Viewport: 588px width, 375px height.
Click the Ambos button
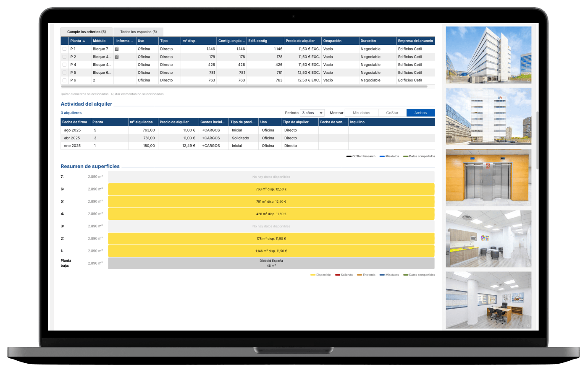[420, 113]
